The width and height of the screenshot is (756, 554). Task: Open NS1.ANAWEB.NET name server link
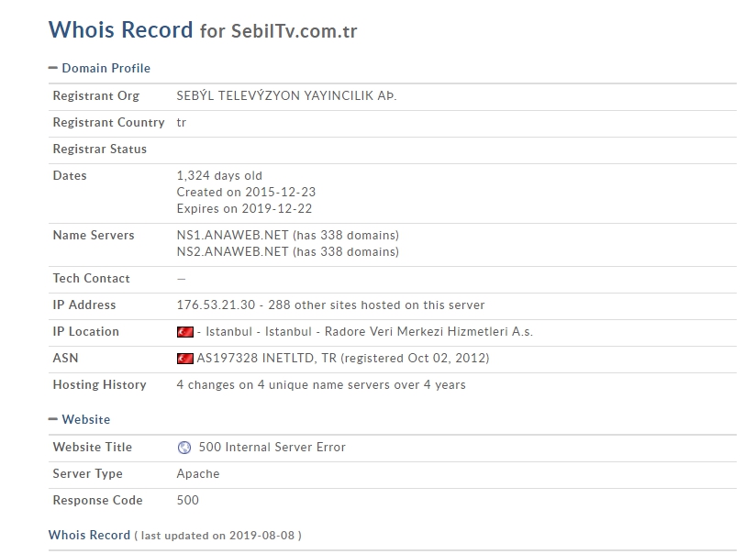[232, 236]
